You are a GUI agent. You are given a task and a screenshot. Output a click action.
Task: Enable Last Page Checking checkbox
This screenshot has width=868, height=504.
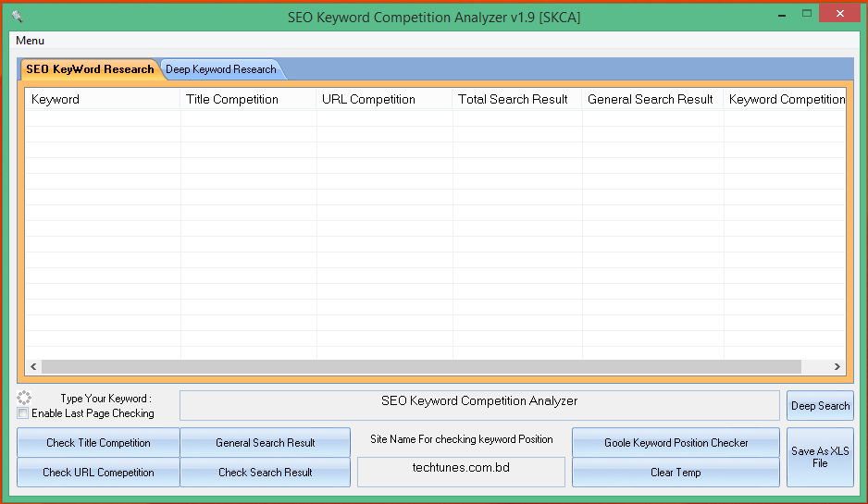23,413
